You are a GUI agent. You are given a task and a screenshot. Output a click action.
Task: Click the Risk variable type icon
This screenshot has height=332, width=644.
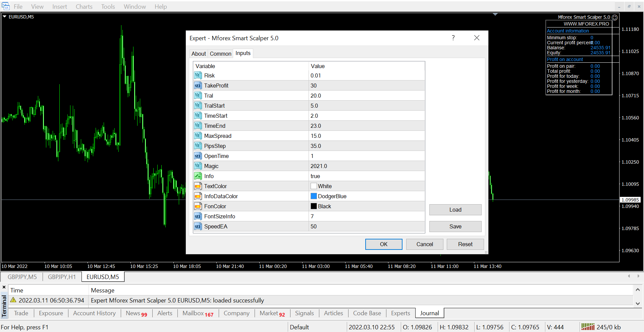point(198,75)
